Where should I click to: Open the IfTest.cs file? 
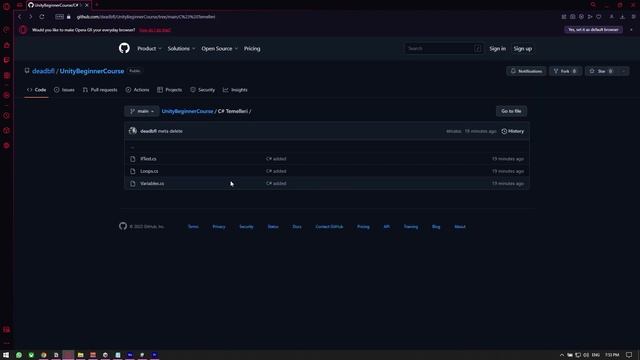pos(148,159)
